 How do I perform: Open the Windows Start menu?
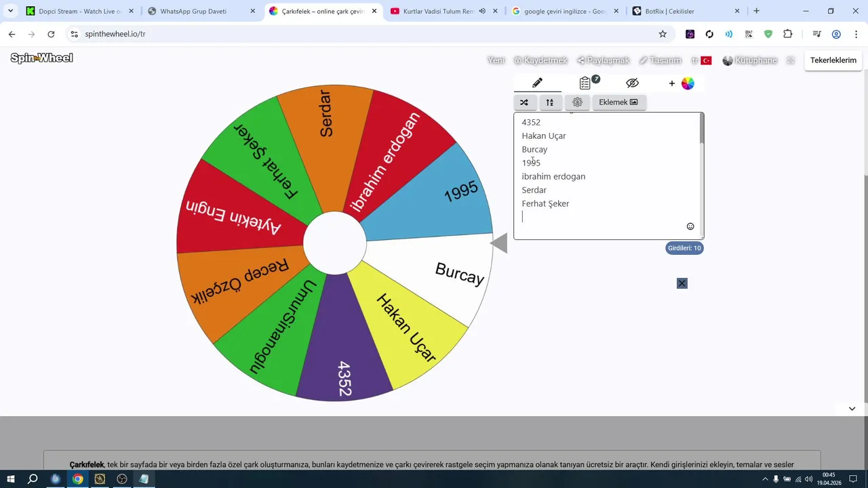click(x=11, y=479)
